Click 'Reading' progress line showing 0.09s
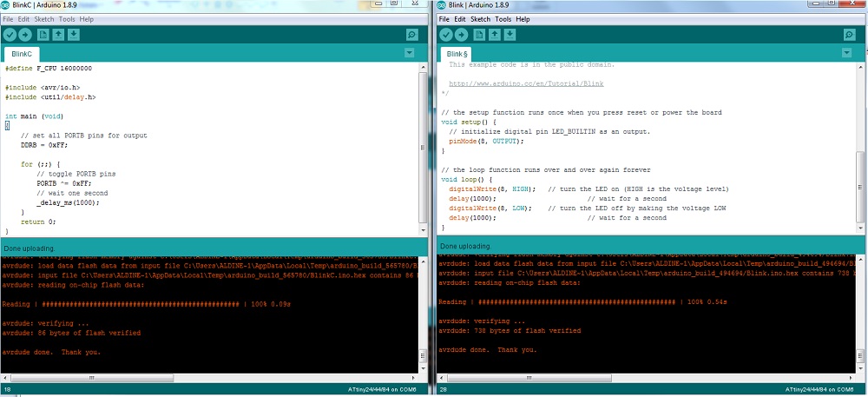The image size is (868, 397). click(x=147, y=304)
